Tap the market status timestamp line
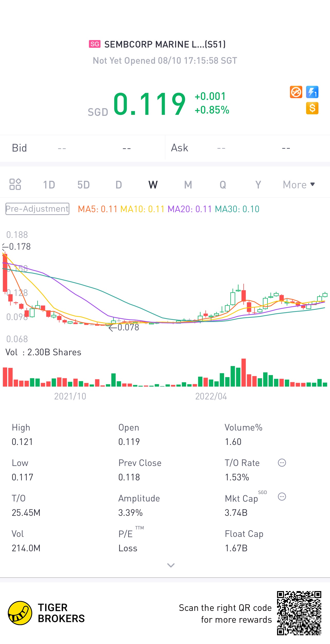Viewport: 330px width, 644px height. pos(165,61)
